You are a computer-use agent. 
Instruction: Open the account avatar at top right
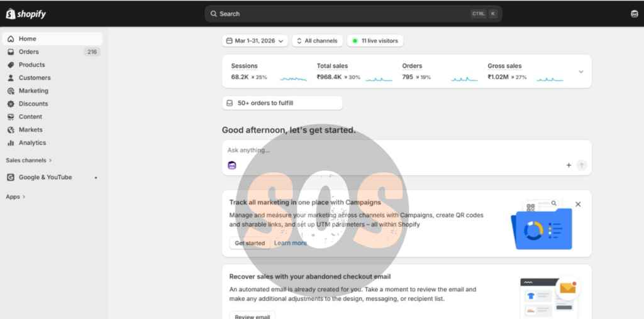(635, 14)
